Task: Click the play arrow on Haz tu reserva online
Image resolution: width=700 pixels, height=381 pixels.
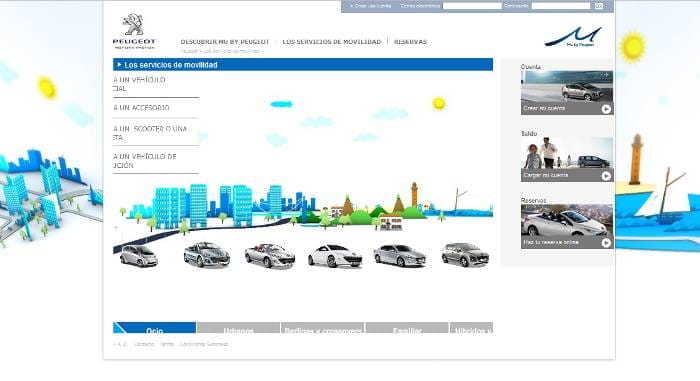Action: point(606,243)
